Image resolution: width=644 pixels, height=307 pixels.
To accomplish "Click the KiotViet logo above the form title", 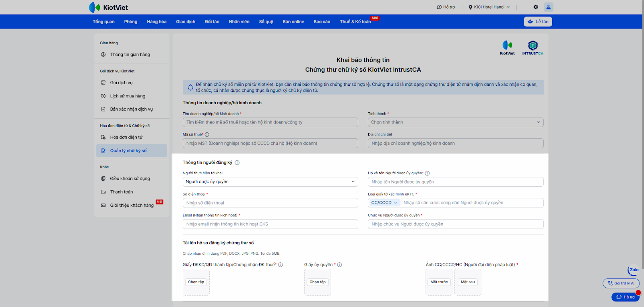I will (507, 48).
